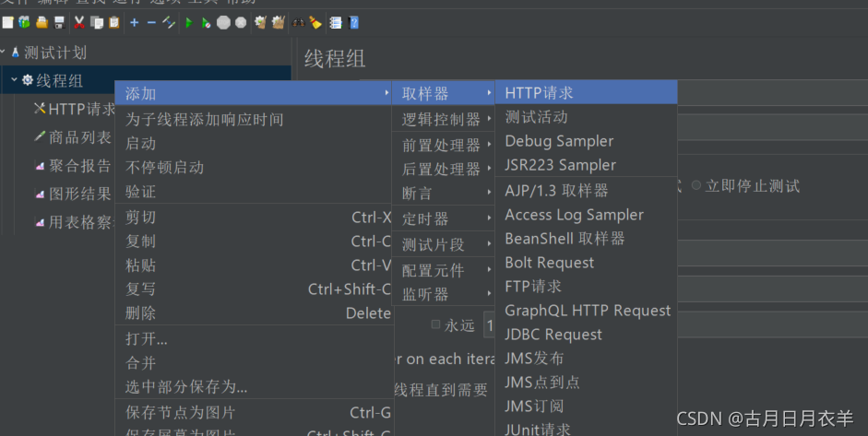Click the Clear All double broom icon
This screenshot has height=436, width=868.
tap(278, 23)
